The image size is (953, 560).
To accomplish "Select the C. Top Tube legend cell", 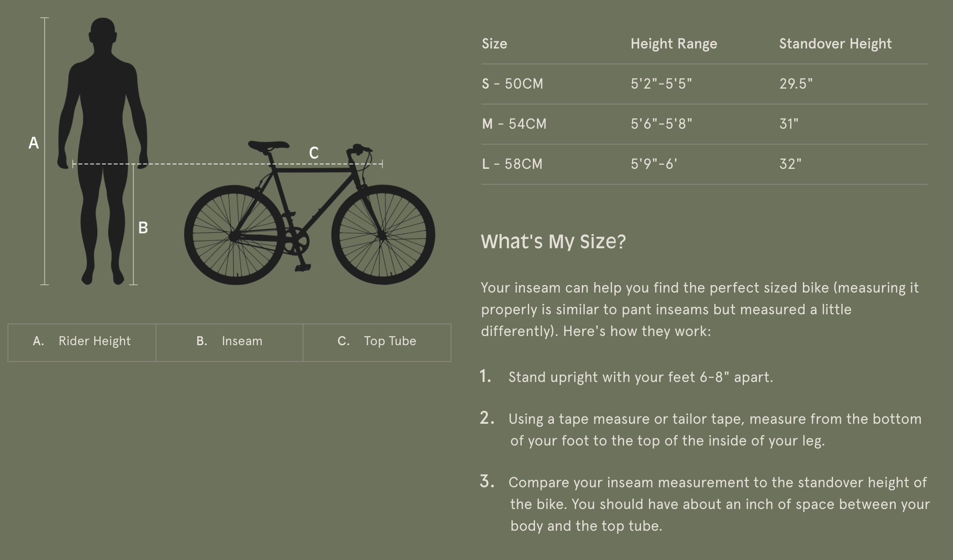I will [x=377, y=342].
